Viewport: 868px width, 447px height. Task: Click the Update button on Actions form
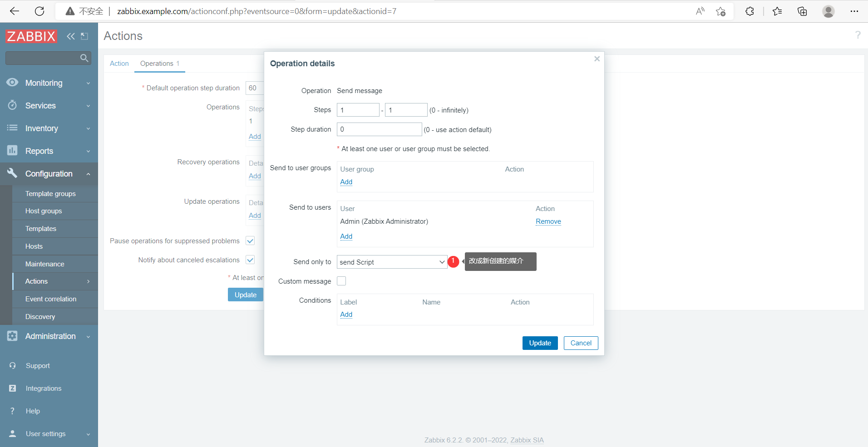point(246,295)
